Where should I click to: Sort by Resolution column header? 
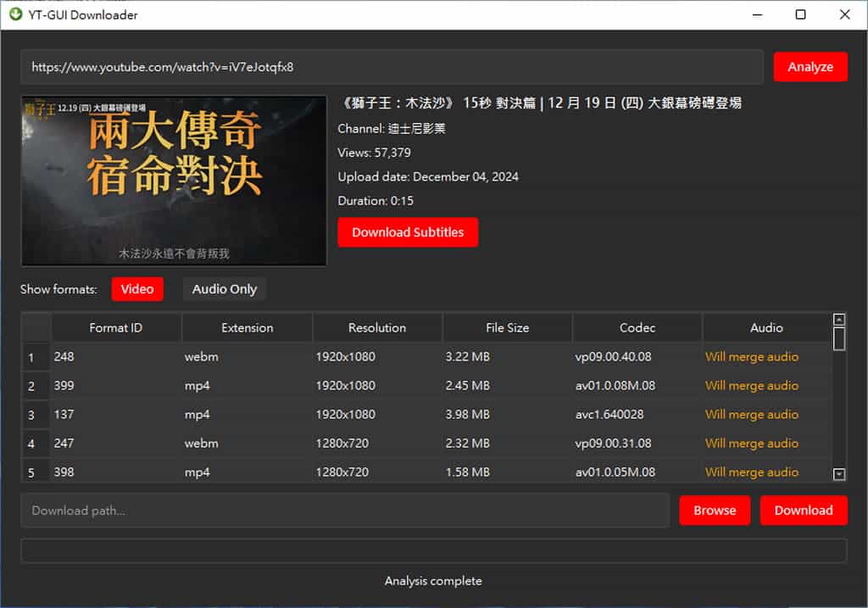(376, 327)
